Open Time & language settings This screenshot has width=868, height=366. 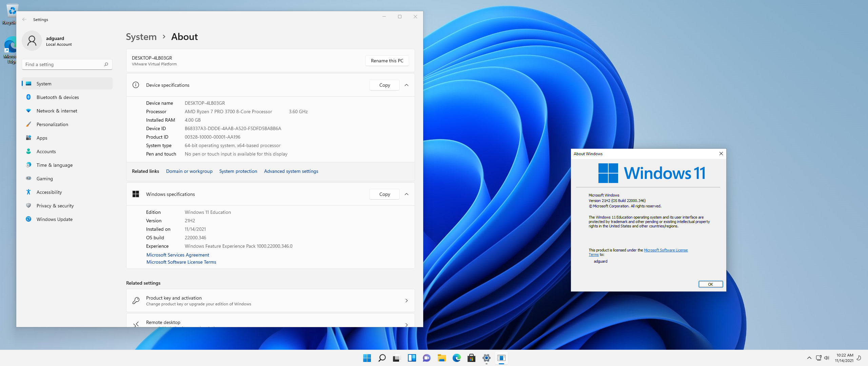67,165
